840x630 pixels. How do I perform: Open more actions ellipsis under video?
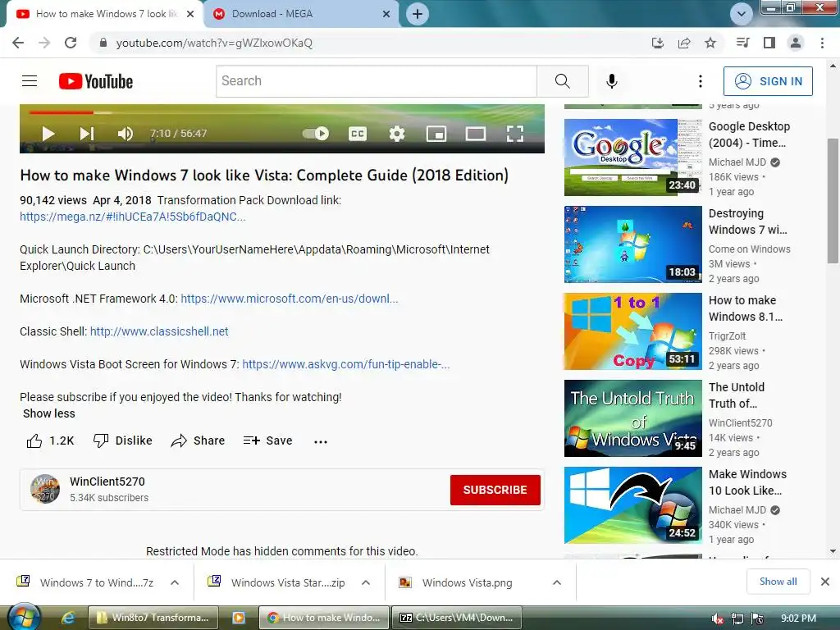tap(321, 441)
